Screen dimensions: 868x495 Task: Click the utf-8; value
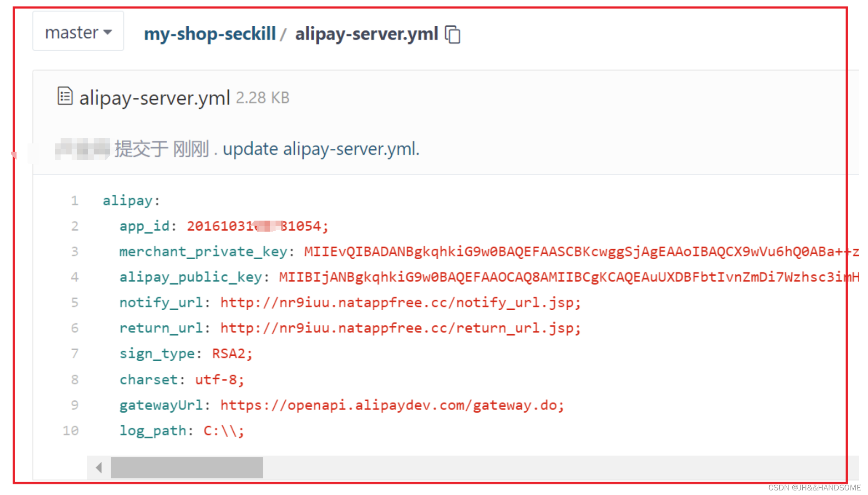coord(220,380)
